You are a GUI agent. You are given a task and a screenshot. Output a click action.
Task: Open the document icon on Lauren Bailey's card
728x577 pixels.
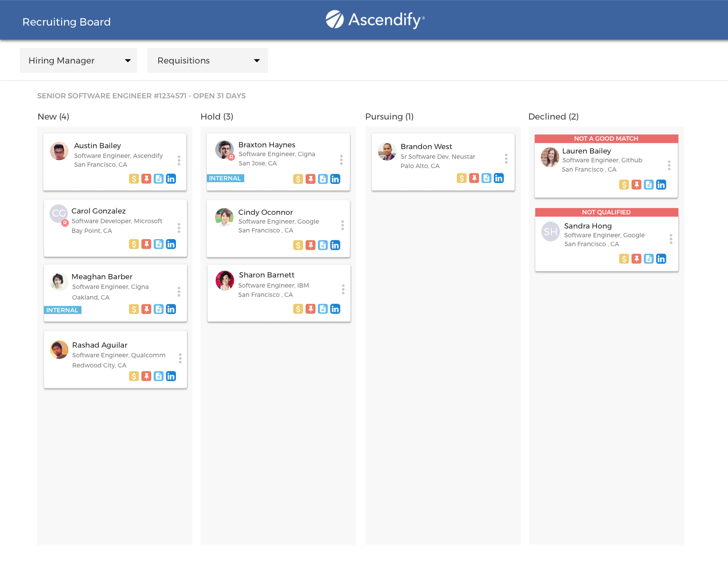(649, 185)
